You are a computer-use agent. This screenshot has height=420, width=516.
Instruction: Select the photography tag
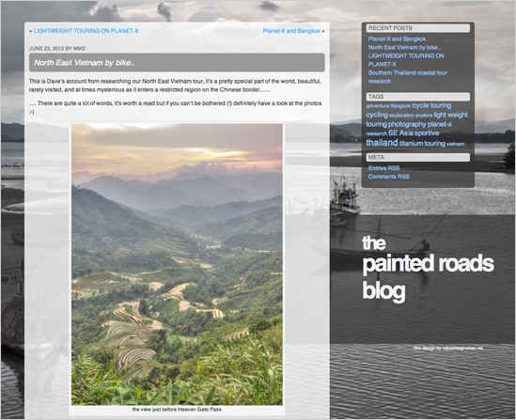tap(407, 124)
